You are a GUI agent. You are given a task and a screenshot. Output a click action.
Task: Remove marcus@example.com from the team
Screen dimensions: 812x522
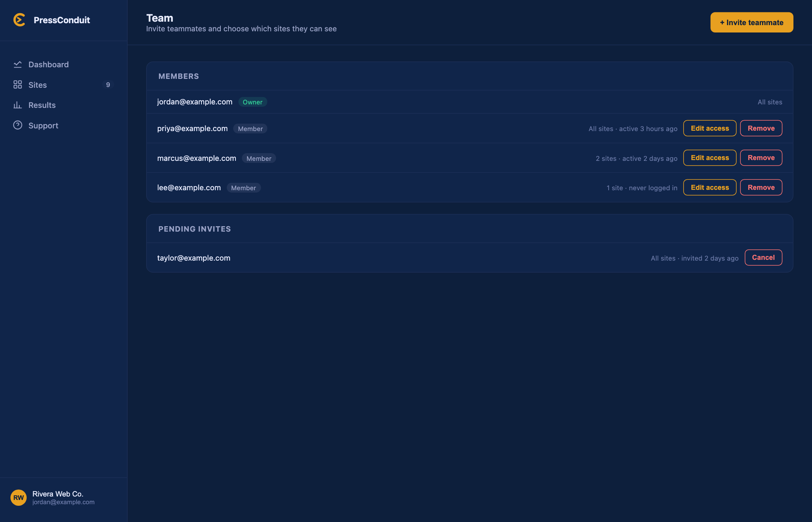[761, 158]
